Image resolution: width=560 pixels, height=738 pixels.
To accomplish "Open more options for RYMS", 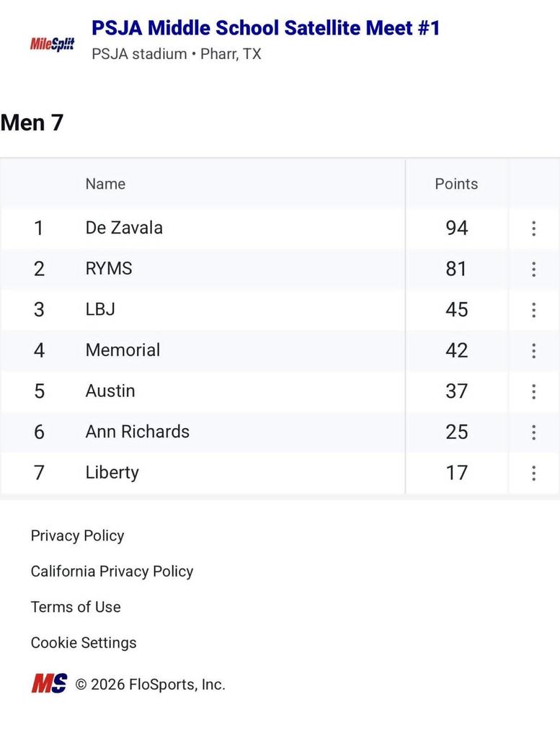I will click(533, 270).
